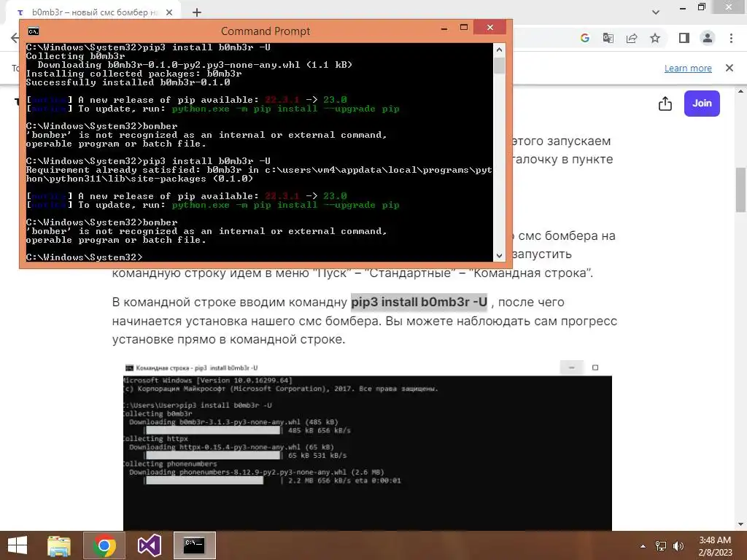Select Command Prompt taskbar button
This screenshot has height=560, width=747.
194,545
